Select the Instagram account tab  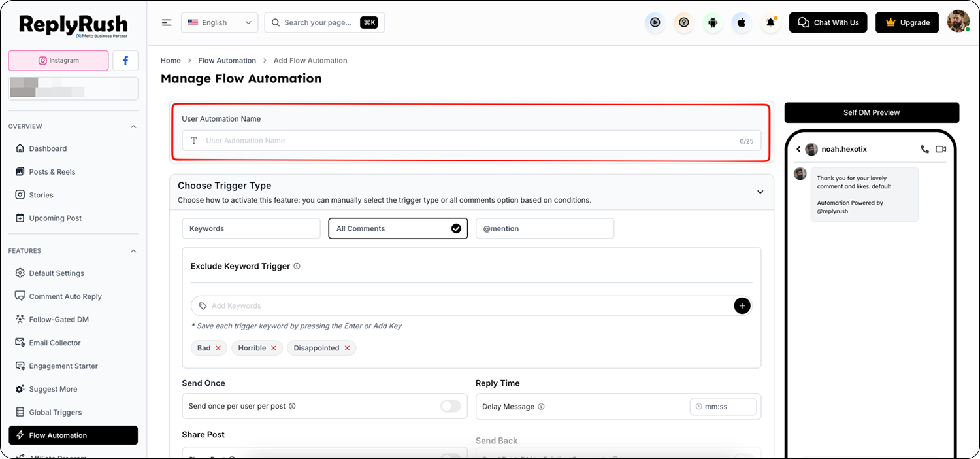(58, 60)
